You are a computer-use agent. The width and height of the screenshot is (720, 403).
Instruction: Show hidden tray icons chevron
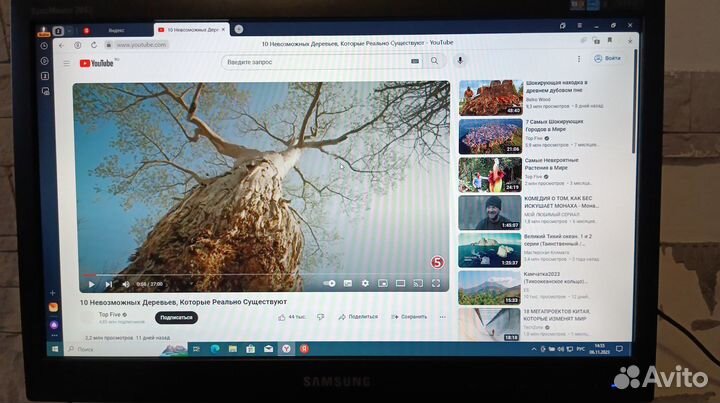534,349
